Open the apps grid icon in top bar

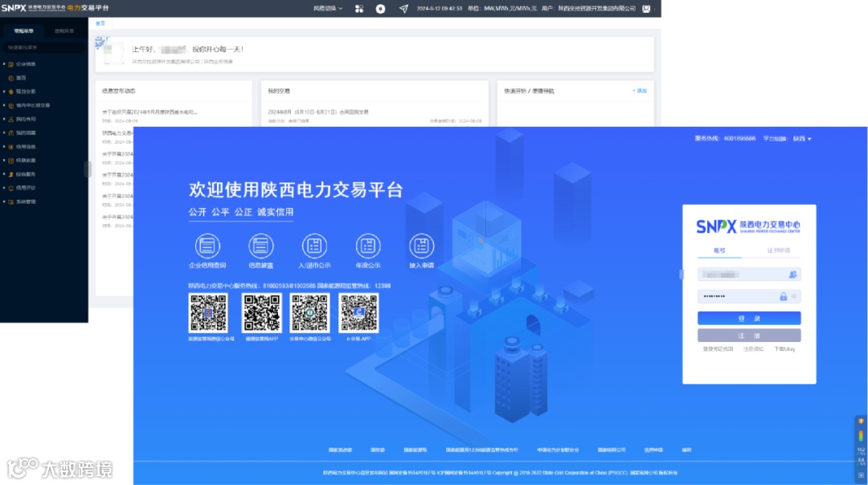tap(359, 9)
